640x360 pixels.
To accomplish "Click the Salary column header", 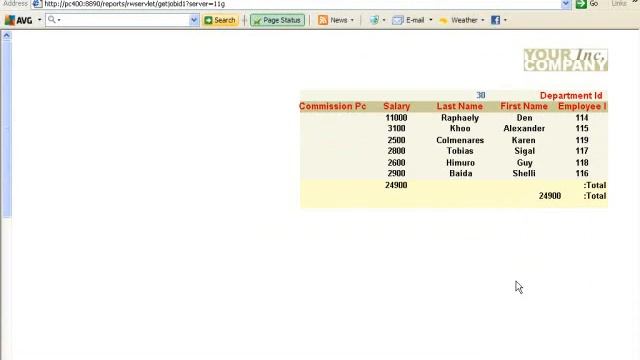I will 396,107.
